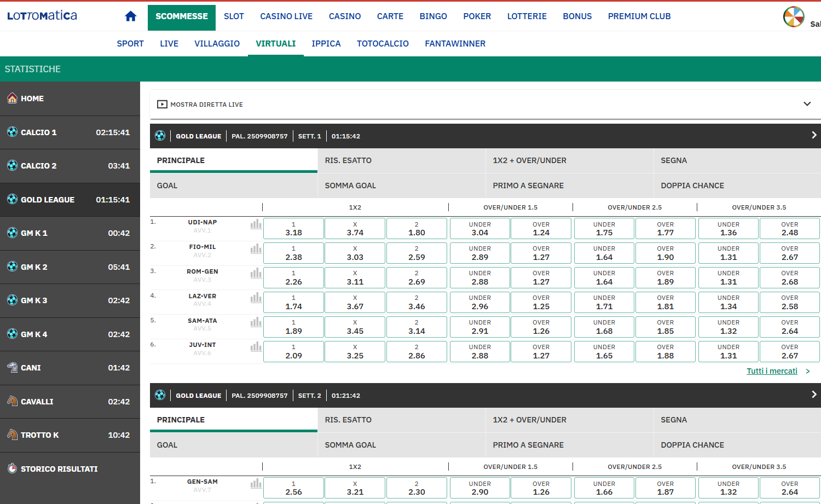This screenshot has height=504, width=821.
Task: Select Over 2.5 odds 1.90 for FIO-MIL
Action: [x=665, y=253]
